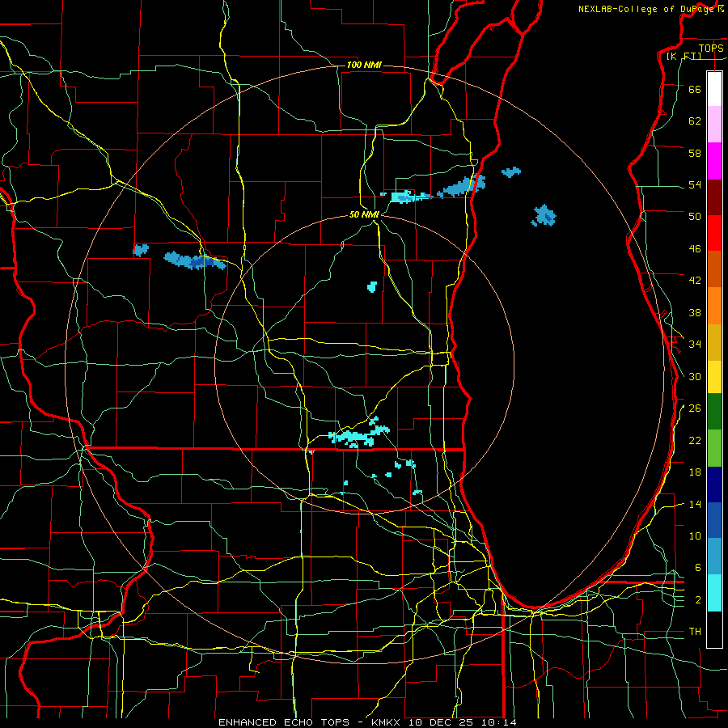Select the dark red legend segment
Screen dimensions: 728x728
714,197
